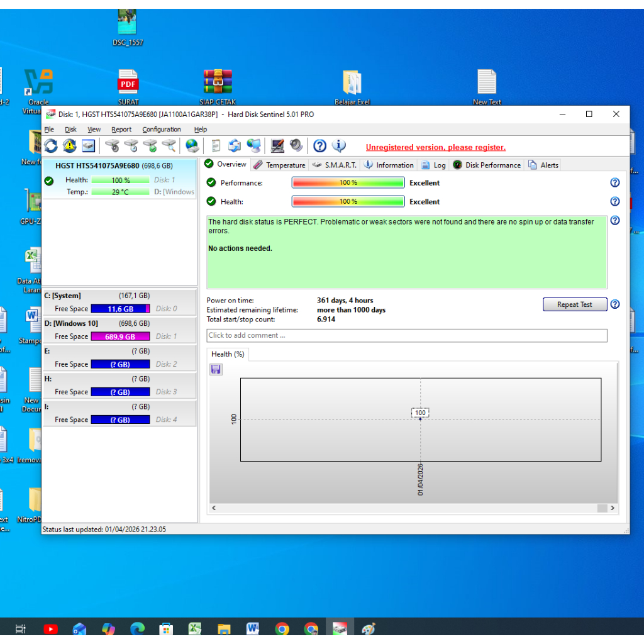Select the Health (%) chart tab
Screen dimensions: 644x644
coord(228,354)
